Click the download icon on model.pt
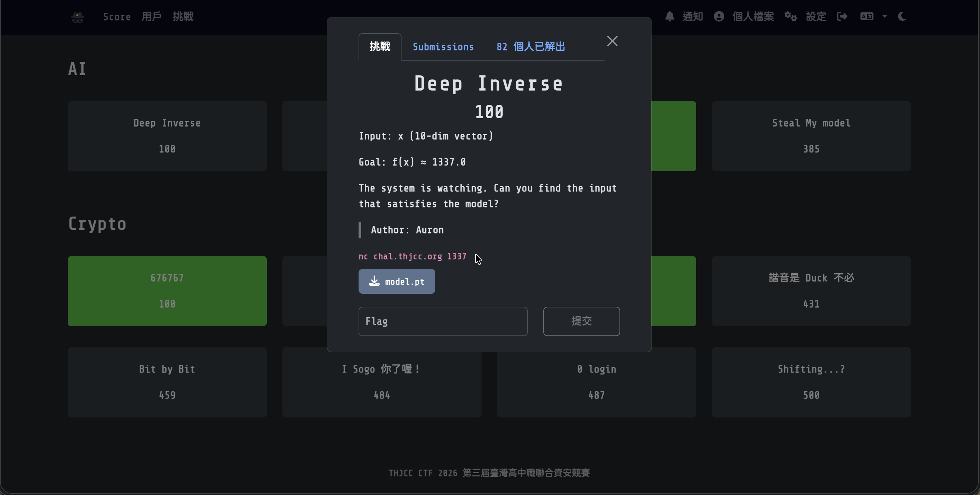Image resolution: width=980 pixels, height=495 pixels. click(374, 281)
